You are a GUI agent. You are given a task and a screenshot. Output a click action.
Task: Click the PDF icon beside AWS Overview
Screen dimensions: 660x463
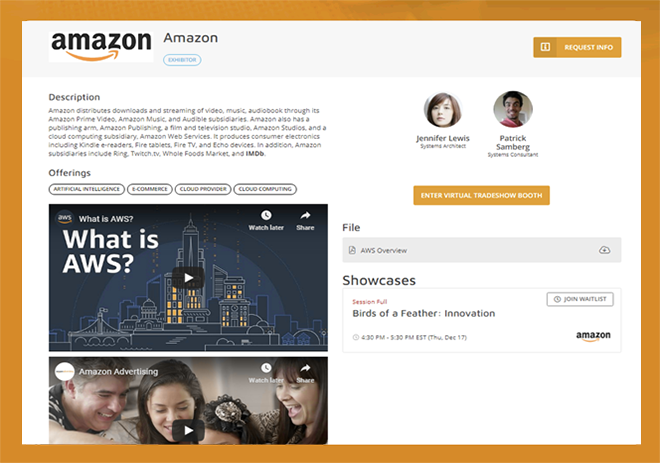click(352, 250)
